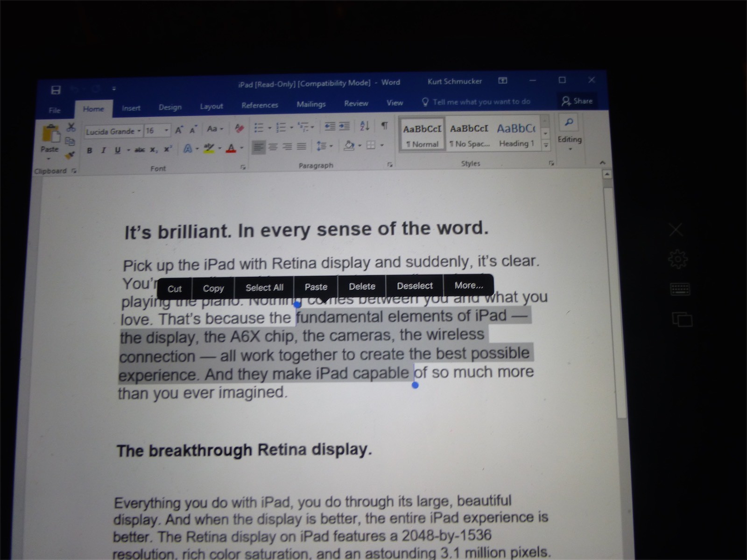Choose Copy in the selection popup menu

point(213,288)
